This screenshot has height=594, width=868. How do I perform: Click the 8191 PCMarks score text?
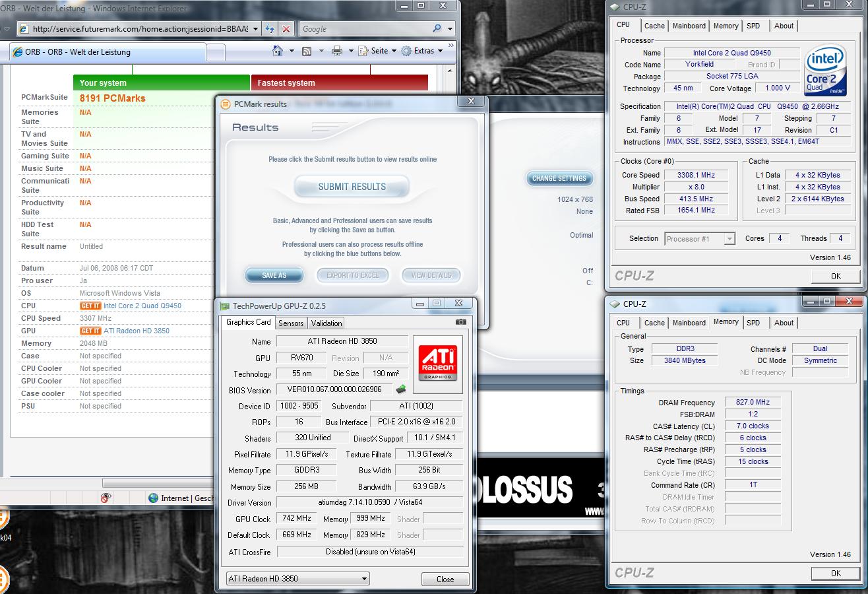click(x=113, y=98)
